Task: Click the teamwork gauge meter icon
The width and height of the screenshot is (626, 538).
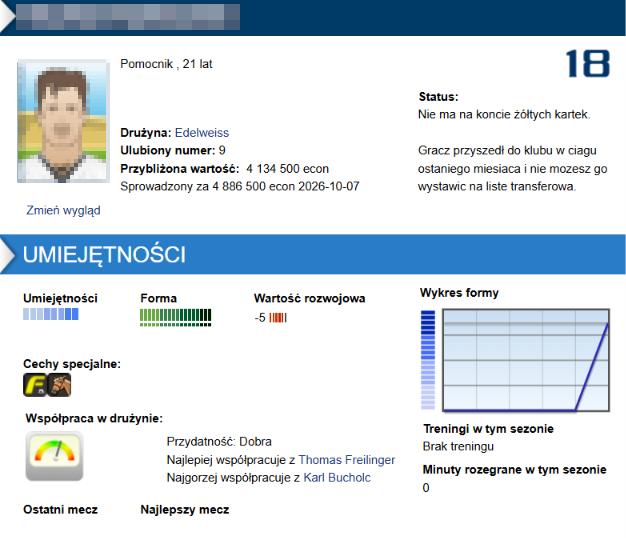Action: tap(55, 456)
